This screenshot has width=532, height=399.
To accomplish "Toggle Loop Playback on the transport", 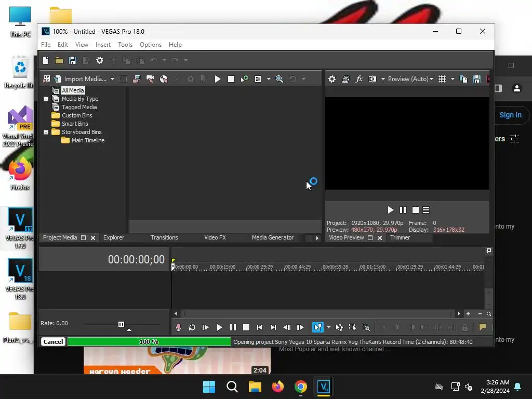I will coord(192,327).
